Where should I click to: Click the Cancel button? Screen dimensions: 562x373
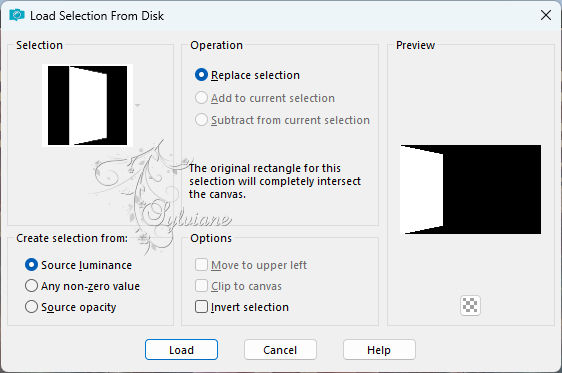280,350
